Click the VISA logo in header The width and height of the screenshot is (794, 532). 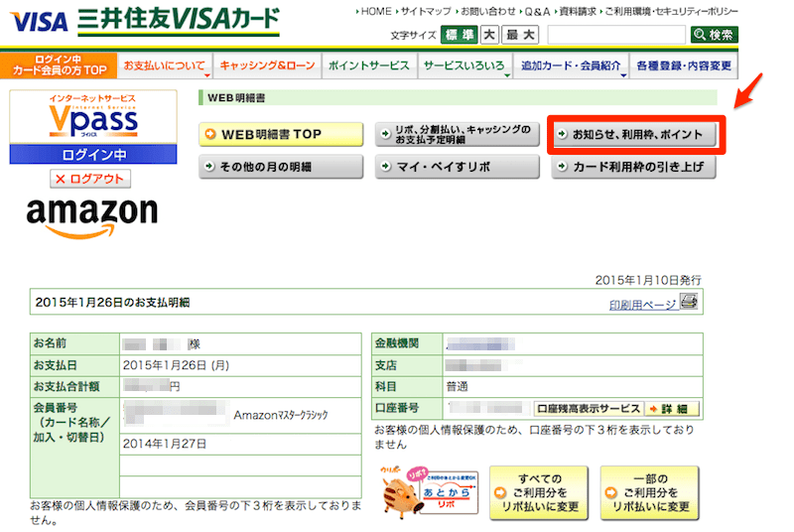point(39,22)
